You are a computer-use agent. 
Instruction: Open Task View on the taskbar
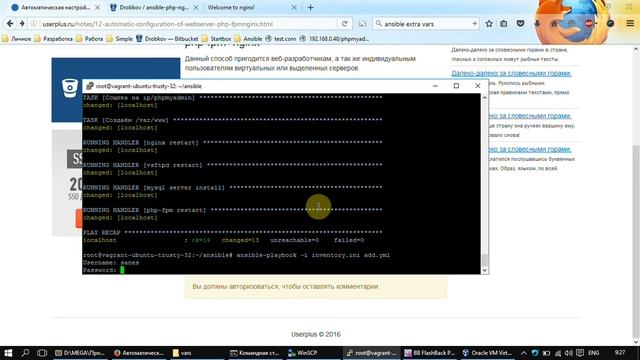tap(42, 353)
